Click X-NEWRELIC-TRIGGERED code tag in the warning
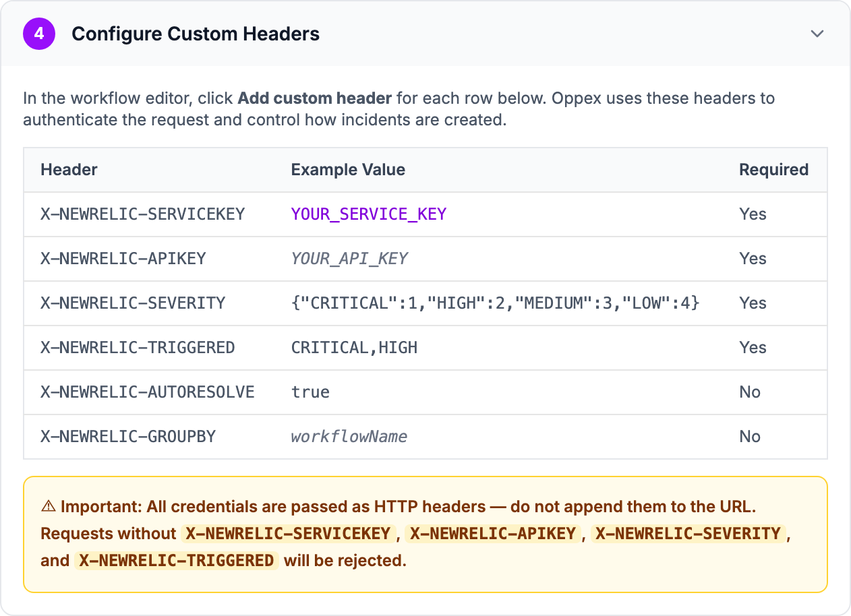The height and width of the screenshot is (616, 851). (177, 561)
